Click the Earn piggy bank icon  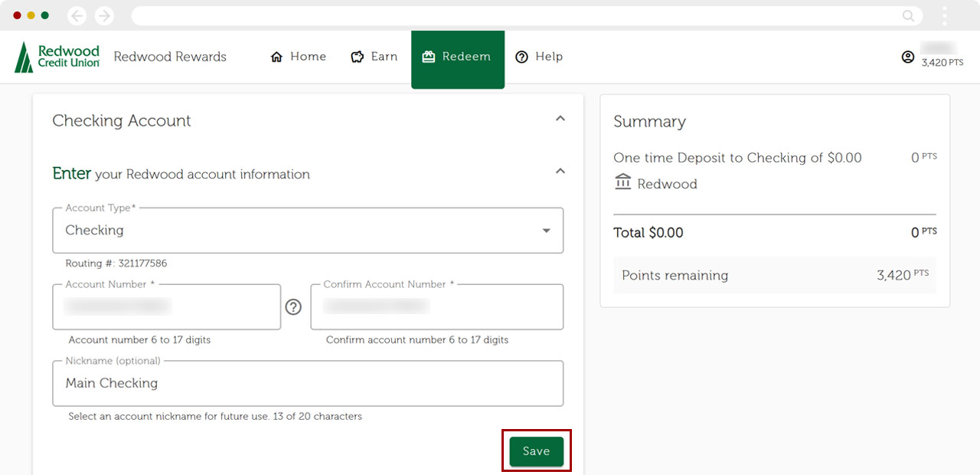(x=358, y=57)
